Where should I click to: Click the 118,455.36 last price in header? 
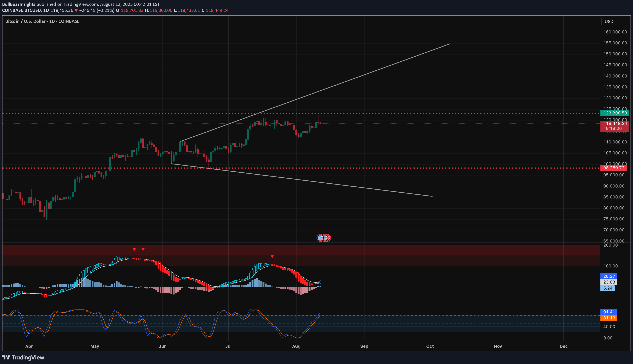(x=62, y=10)
